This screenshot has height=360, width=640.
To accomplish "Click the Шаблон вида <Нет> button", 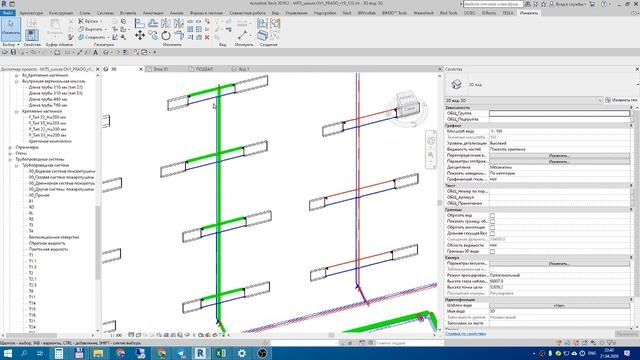I will coord(559,305).
